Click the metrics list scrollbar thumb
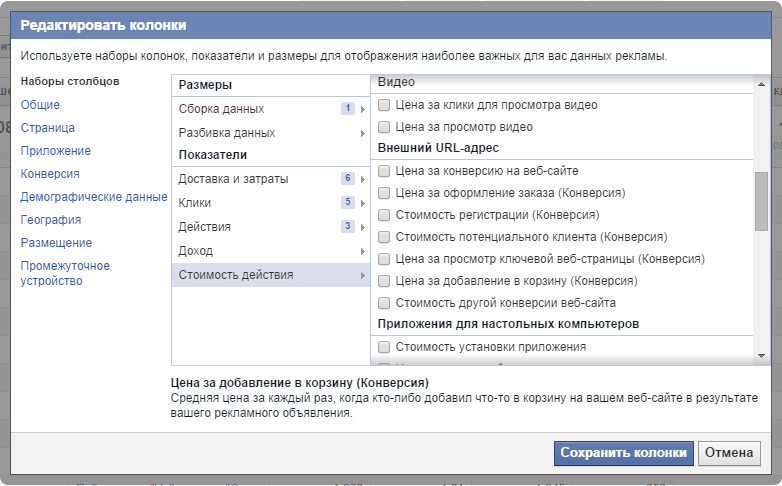 pyautogui.click(x=761, y=200)
